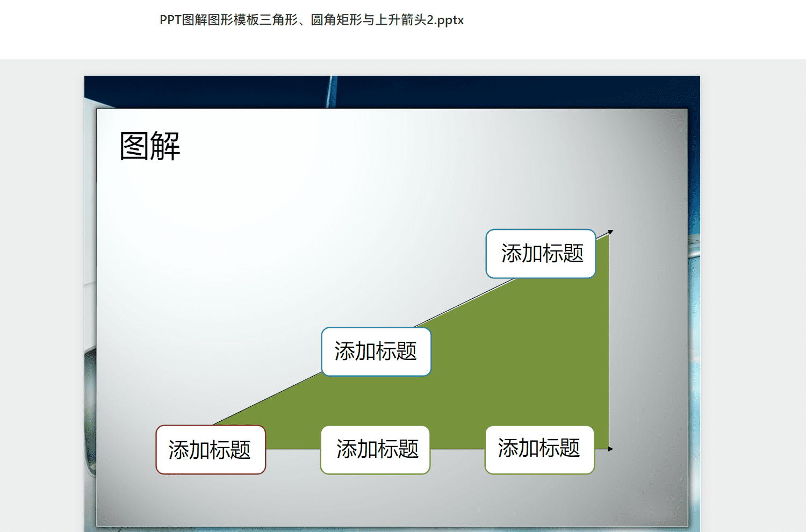Viewport: 806px width, 532px height.
Task: Select the green-bordered 添加标题 box in the baseline's middle
Action: coord(375,450)
